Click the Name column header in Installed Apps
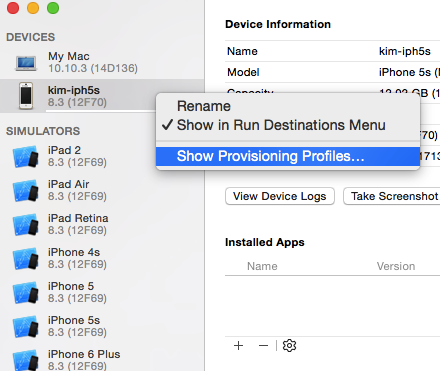The image size is (440, 371). (x=262, y=266)
